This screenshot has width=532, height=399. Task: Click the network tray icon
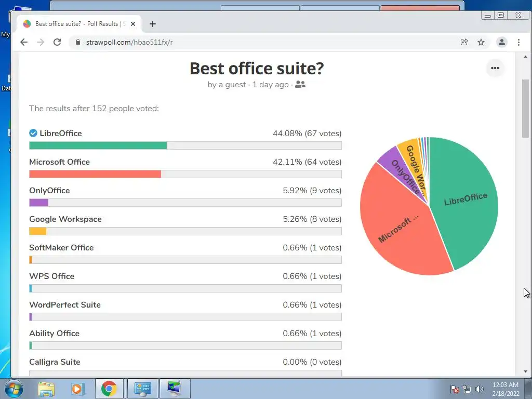pyautogui.click(x=467, y=389)
